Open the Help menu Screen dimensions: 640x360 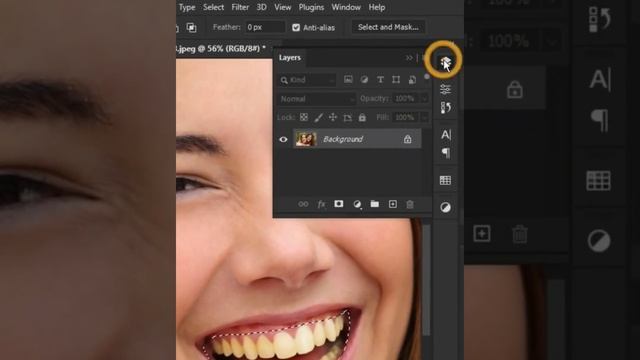(x=377, y=7)
